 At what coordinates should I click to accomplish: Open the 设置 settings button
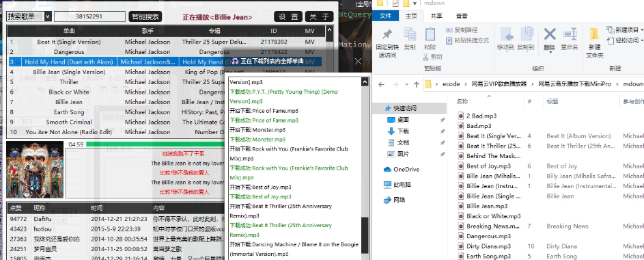(288, 16)
